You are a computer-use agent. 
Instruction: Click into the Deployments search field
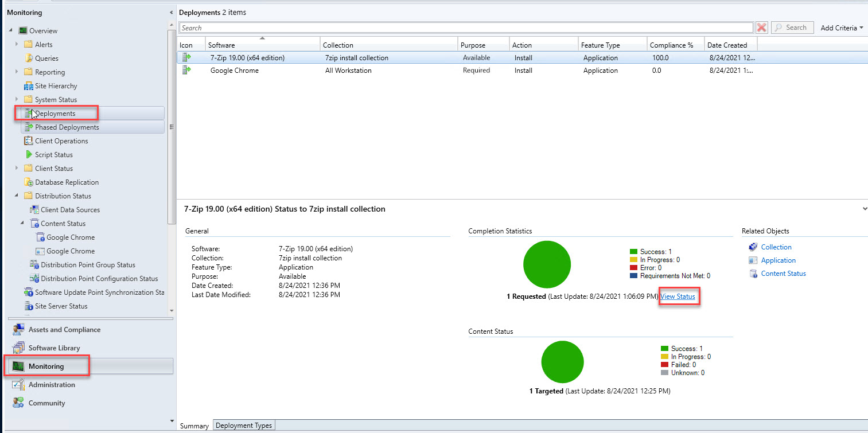click(465, 28)
